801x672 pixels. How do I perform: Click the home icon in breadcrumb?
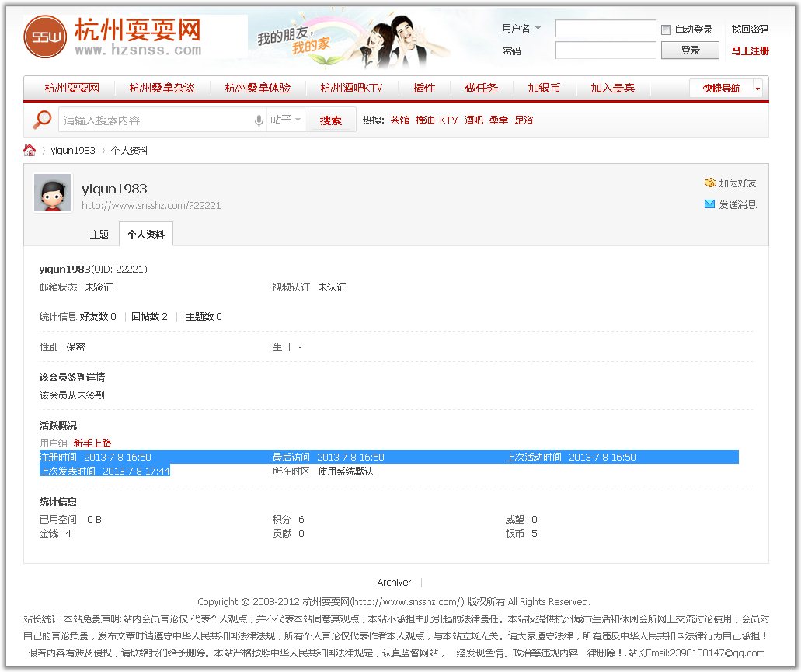(x=30, y=150)
